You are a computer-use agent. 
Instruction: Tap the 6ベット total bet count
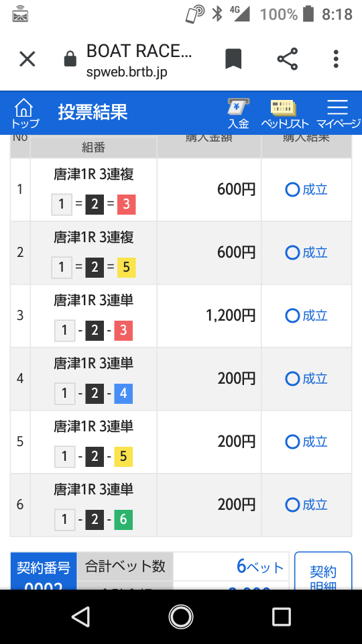pos(260,567)
